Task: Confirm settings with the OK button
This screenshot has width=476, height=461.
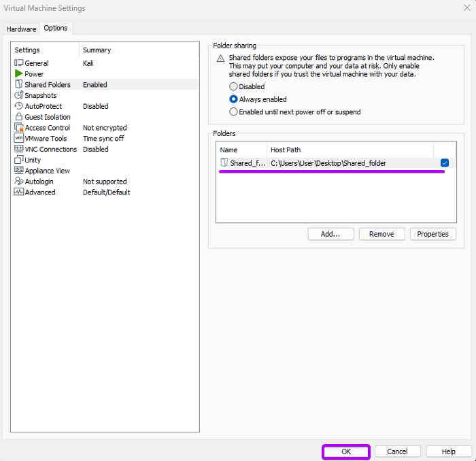Action: [x=346, y=451]
